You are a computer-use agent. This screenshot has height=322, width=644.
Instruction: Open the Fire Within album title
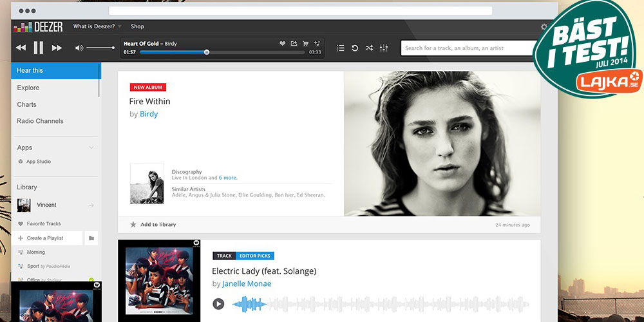point(149,102)
